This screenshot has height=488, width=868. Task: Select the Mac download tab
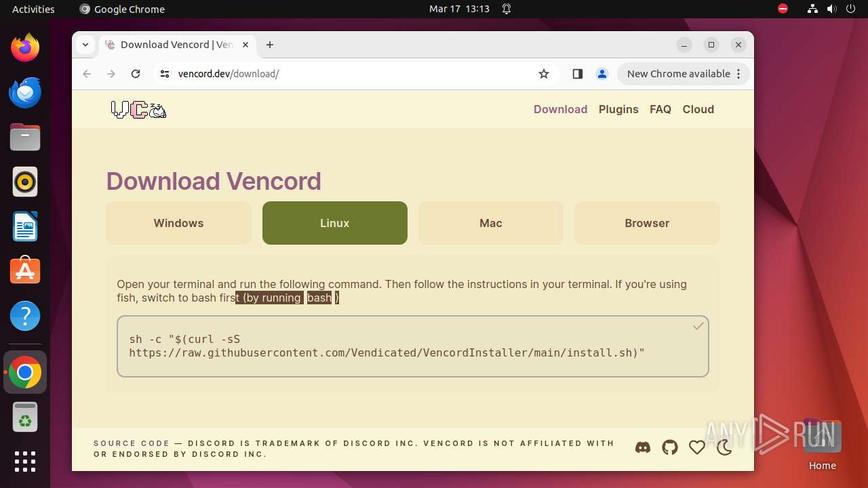[x=491, y=223]
